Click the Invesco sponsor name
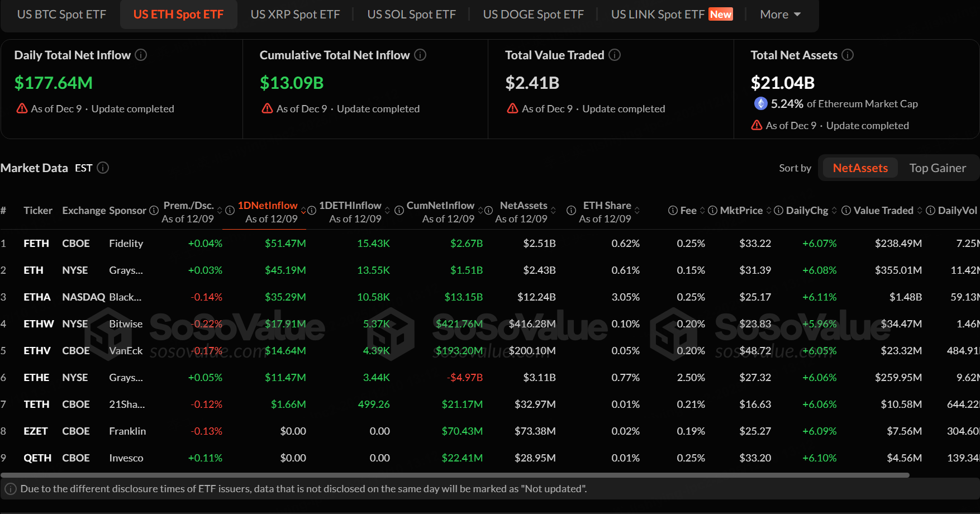This screenshot has height=514, width=980. 126,458
